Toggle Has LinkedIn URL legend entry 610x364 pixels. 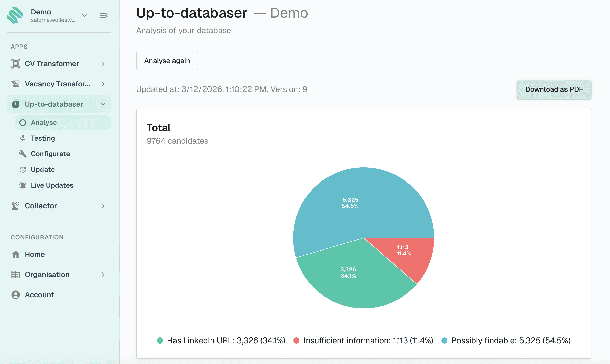(221, 340)
